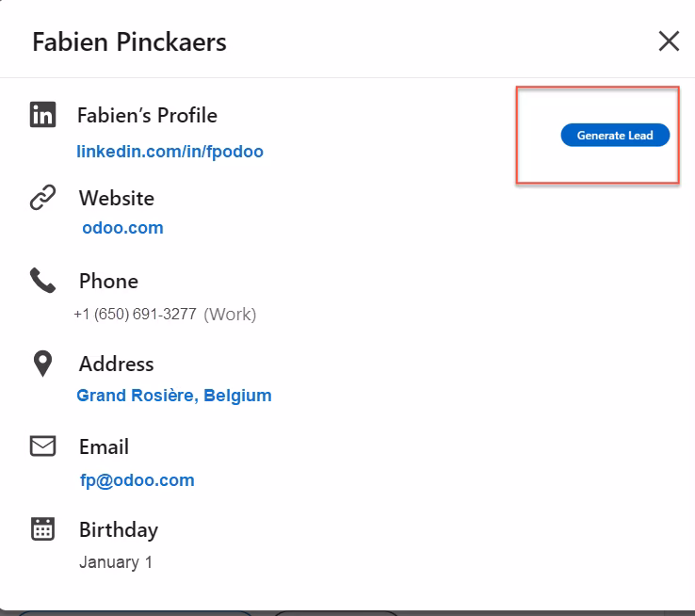Click the Website section label

tap(117, 198)
